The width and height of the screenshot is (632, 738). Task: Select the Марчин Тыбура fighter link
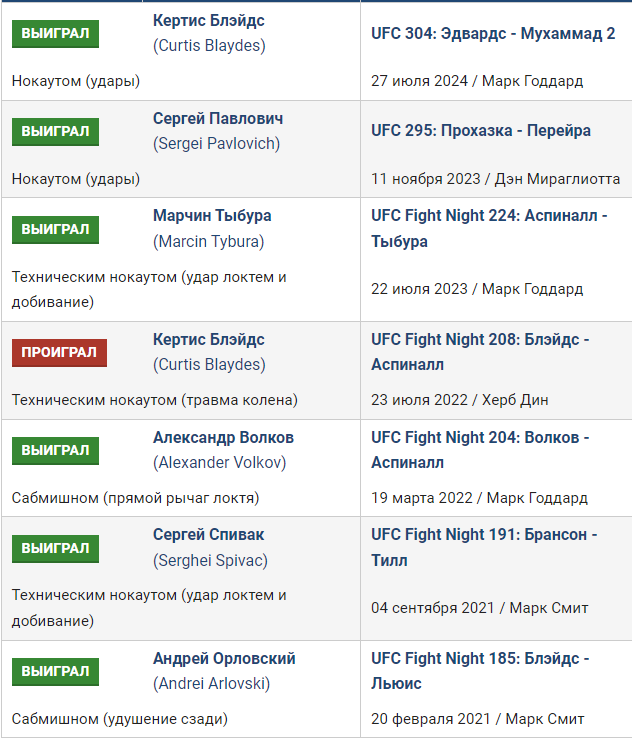(x=212, y=216)
